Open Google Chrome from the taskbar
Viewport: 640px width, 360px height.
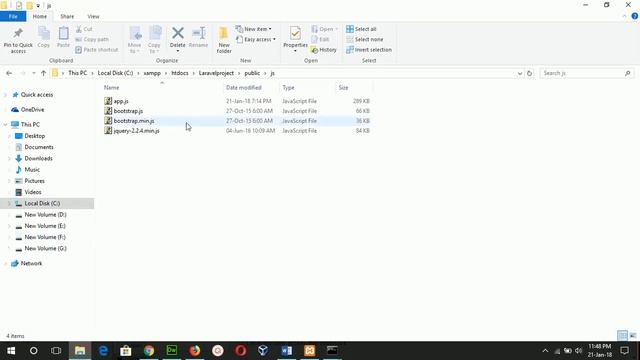pos(149,351)
